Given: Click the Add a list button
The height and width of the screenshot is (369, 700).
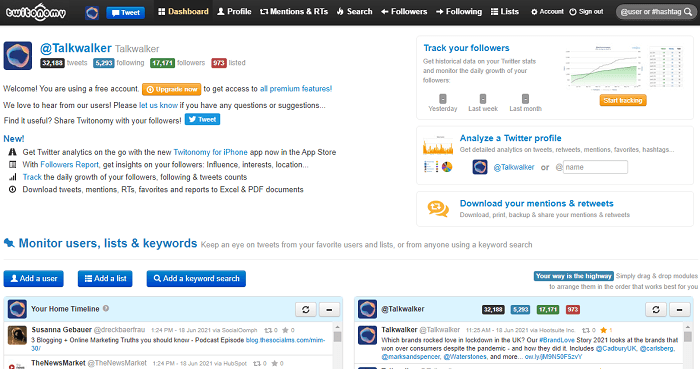Looking at the screenshot, I should coord(105,278).
